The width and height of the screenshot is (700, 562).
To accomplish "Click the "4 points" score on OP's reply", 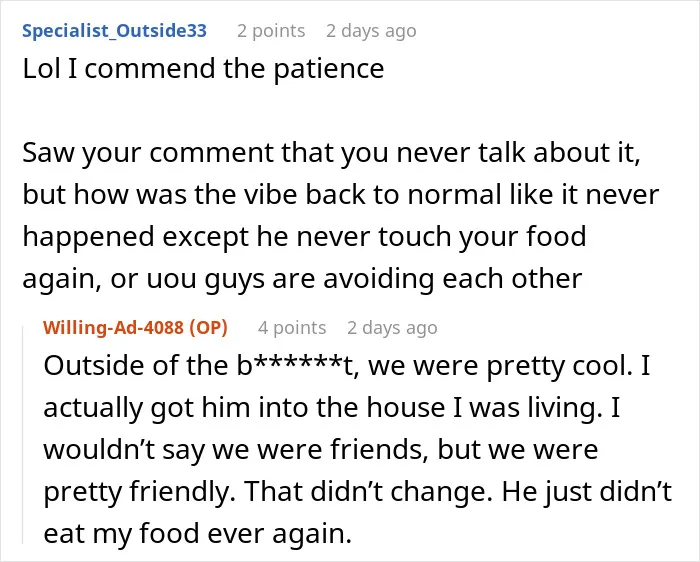I will pos(292,328).
